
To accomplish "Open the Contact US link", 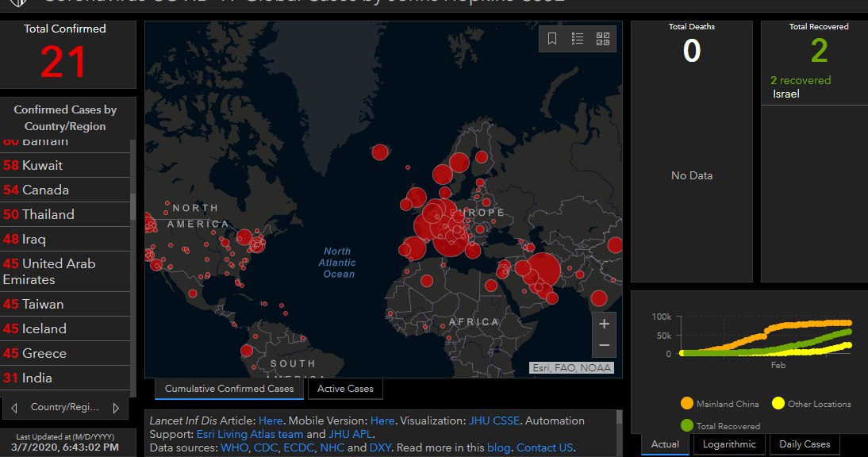I will coord(545,447).
